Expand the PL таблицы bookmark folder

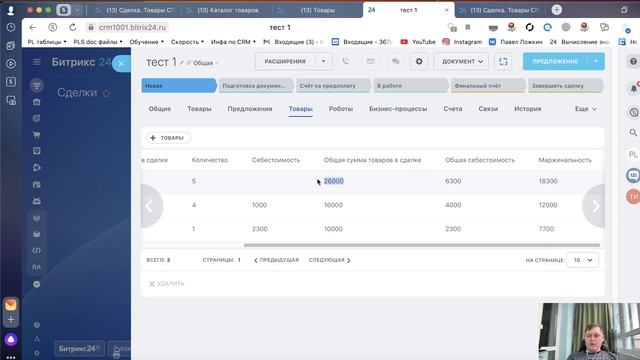pos(47,42)
